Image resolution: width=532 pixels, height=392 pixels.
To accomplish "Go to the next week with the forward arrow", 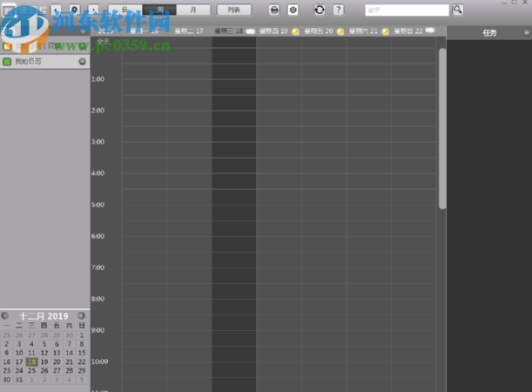I will pos(93,10).
